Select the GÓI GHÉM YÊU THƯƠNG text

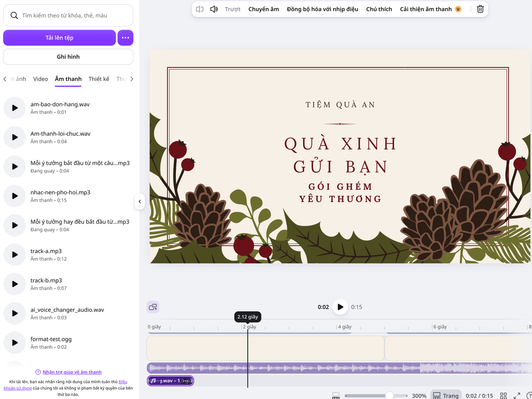340,192
